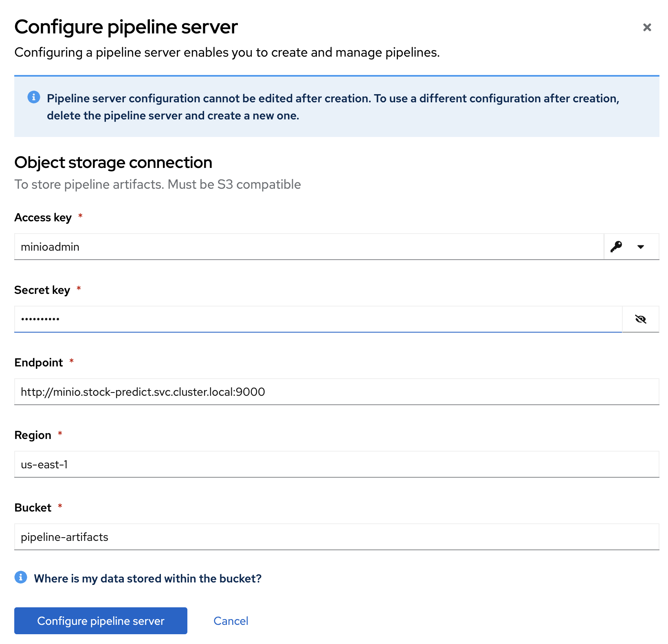The height and width of the screenshot is (644, 668).
Task: Click the Access key input field
Action: pyautogui.click(x=309, y=247)
